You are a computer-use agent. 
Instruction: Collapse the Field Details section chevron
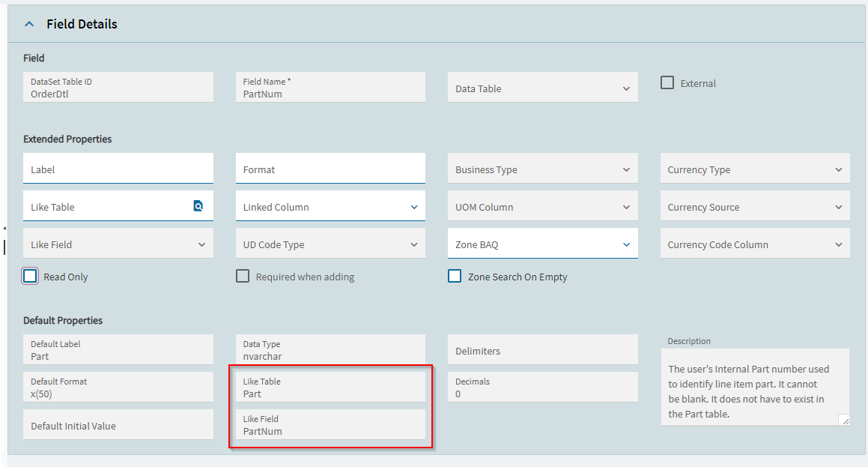[x=29, y=25]
